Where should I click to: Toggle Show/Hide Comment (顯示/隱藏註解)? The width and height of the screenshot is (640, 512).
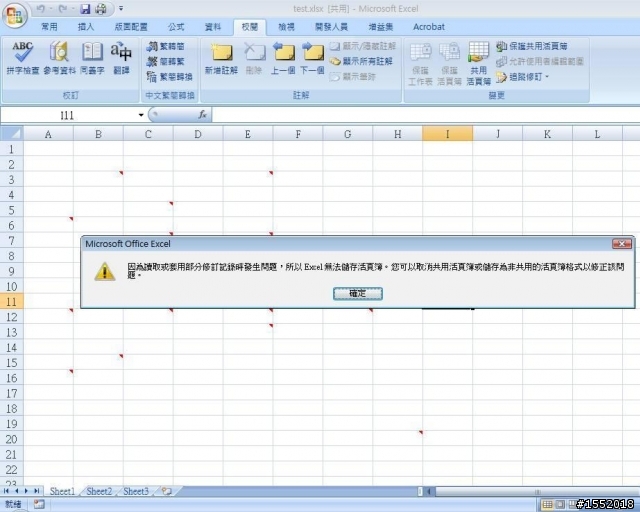(363, 46)
